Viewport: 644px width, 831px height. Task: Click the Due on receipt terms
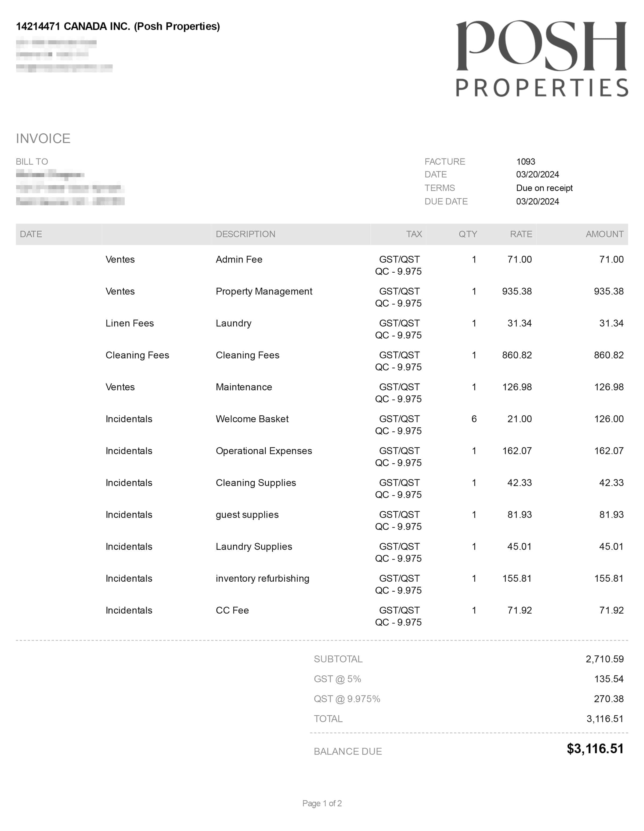click(x=544, y=188)
